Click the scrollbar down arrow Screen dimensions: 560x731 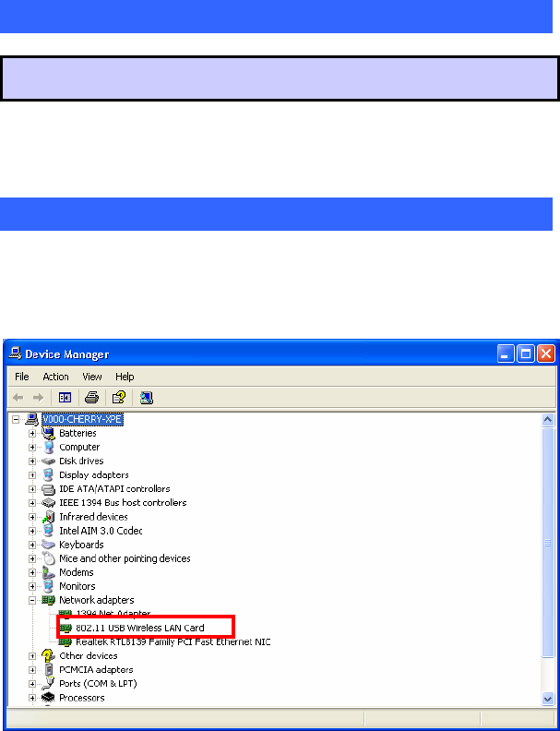pyautogui.click(x=548, y=699)
